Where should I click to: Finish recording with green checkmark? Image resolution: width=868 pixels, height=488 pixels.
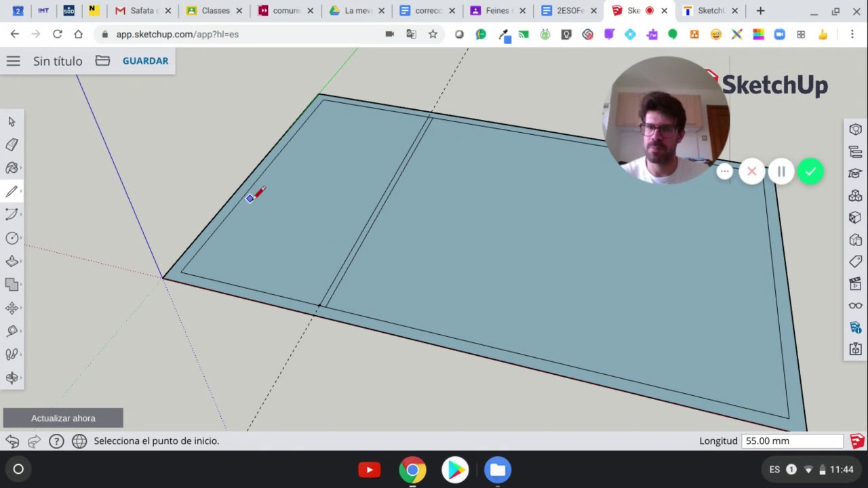[x=810, y=171]
